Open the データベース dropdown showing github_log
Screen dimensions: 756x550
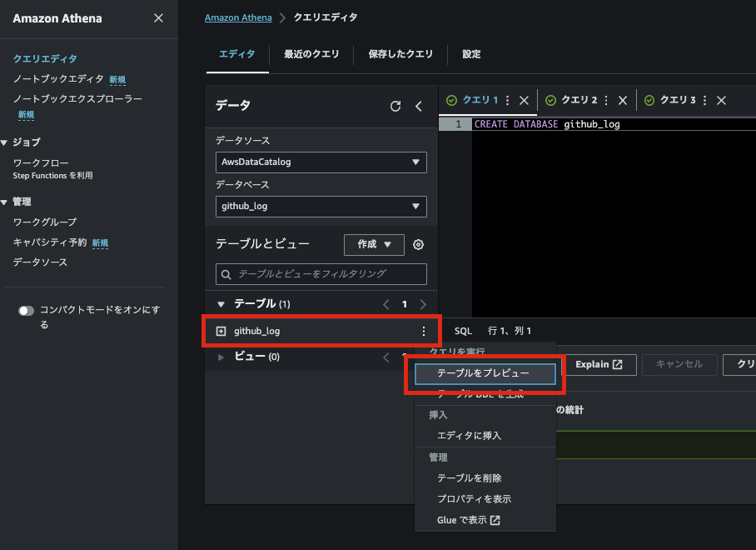point(321,206)
